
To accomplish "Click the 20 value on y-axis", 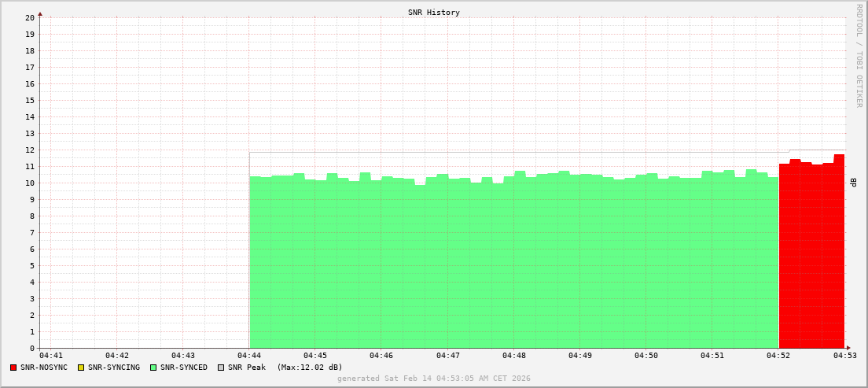I will 30,17.
